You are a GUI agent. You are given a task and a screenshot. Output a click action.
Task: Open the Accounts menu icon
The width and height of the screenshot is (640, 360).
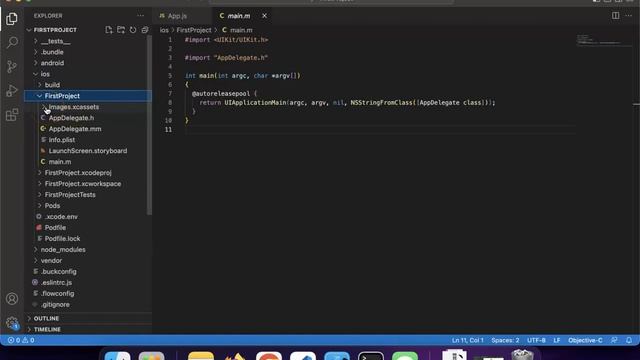pyautogui.click(x=12, y=299)
